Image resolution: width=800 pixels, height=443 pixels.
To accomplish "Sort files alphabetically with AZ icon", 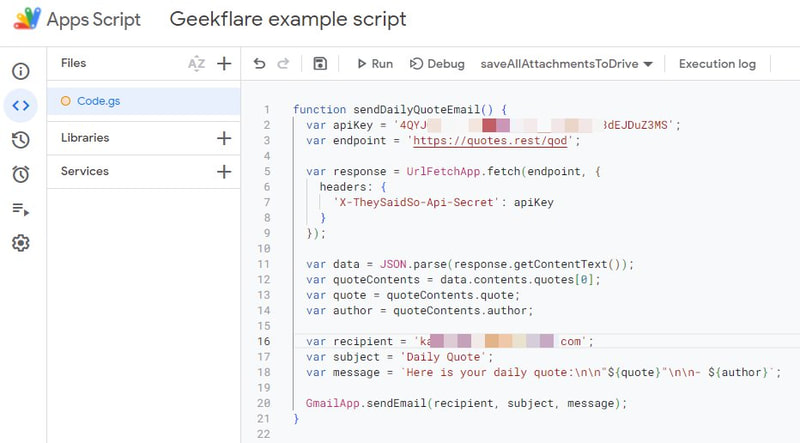I will coord(196,64).
